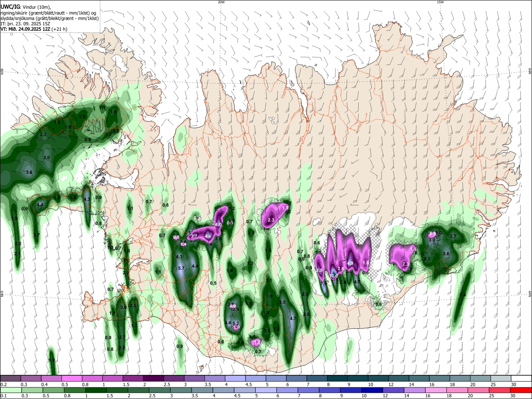Click the "20W" longitude label

click(x=221, y=2)
